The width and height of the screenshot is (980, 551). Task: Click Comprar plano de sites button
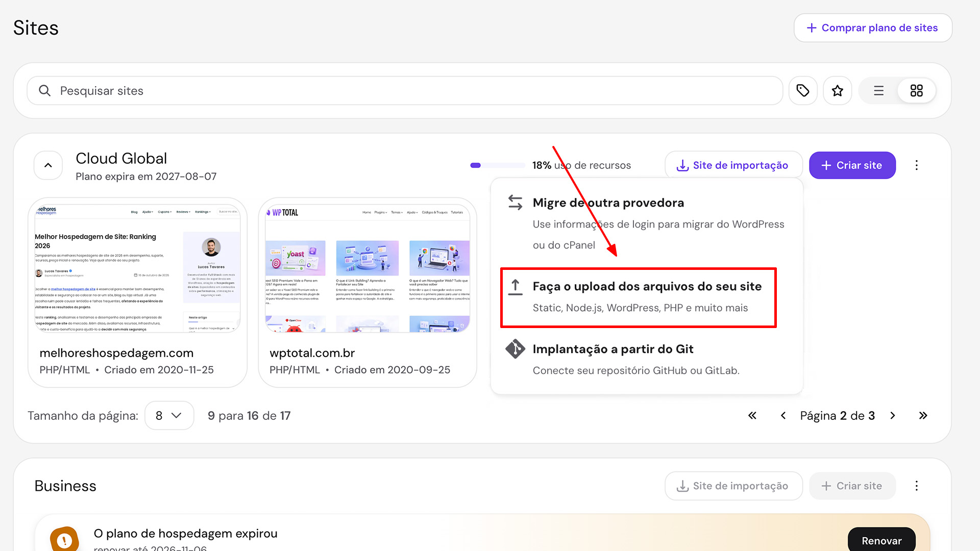pos(873,28)
